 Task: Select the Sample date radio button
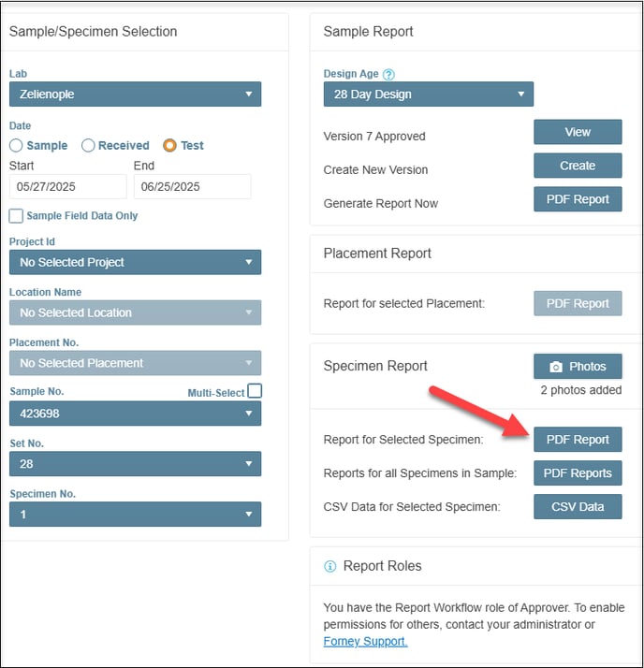(x=16, y=145)
